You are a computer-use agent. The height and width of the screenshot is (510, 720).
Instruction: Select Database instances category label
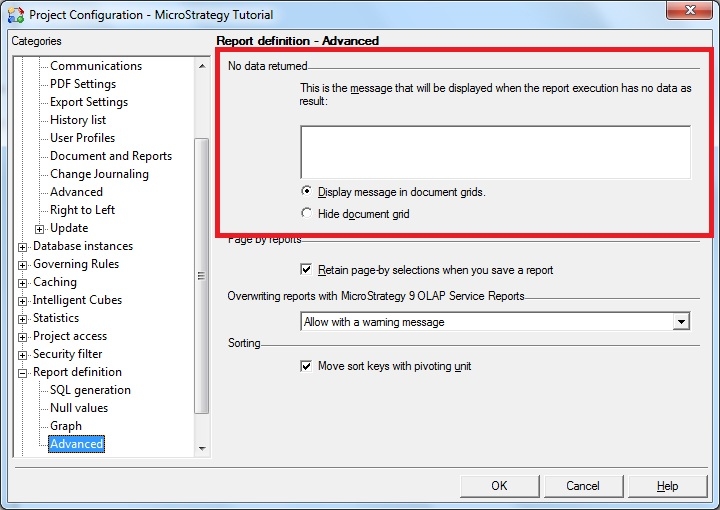click(x=83, y=246)
